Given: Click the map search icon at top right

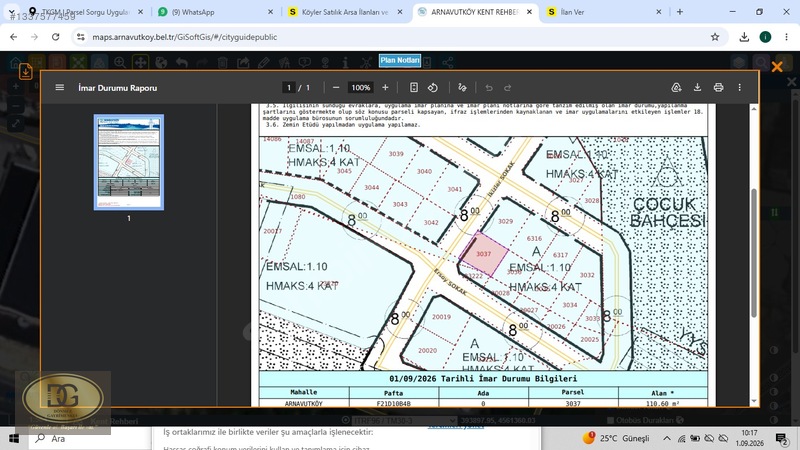Looking at the screenshot, I should pyautogui.click(x=761, y=62).
